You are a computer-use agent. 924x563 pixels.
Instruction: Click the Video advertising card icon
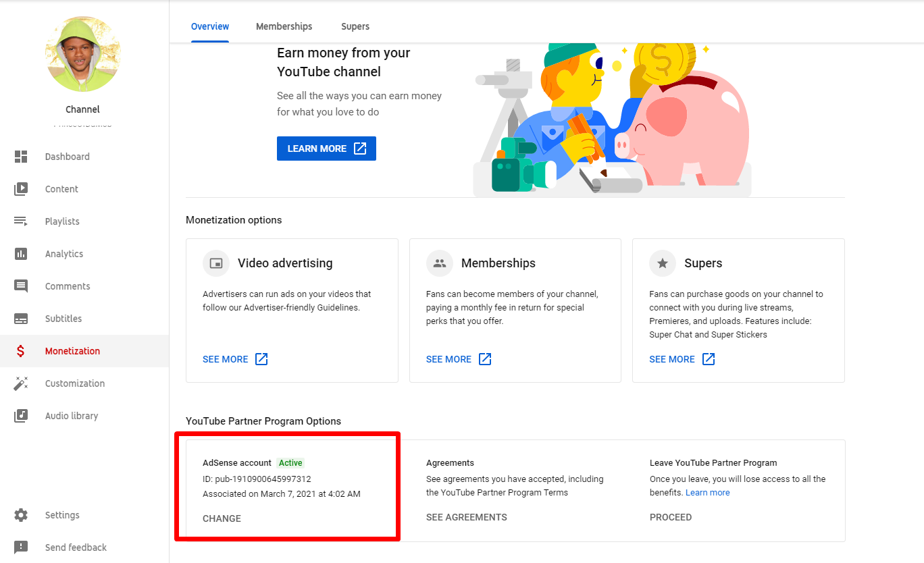pos(216,263)
